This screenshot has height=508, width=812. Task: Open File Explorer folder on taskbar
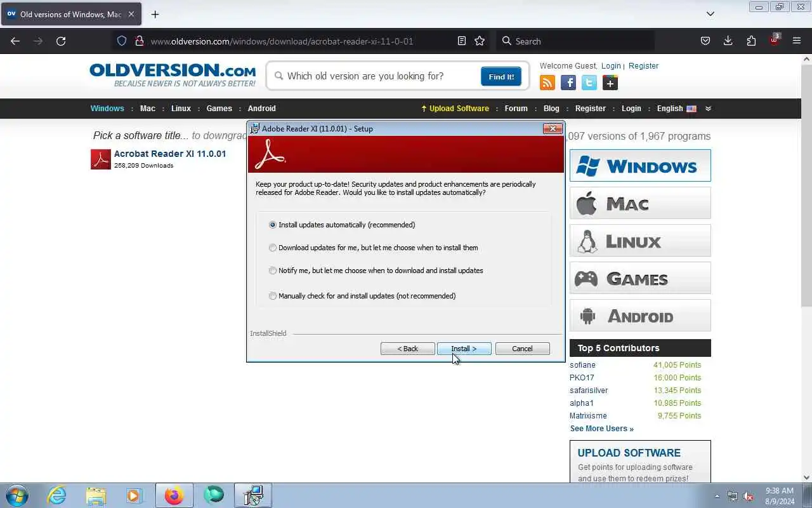point(96,495)
